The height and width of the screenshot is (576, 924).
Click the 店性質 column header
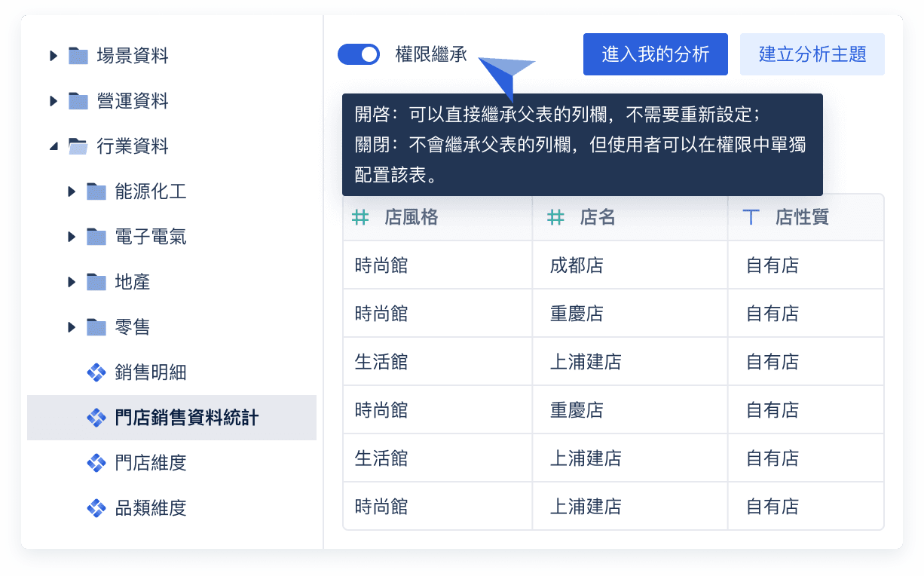806,217
